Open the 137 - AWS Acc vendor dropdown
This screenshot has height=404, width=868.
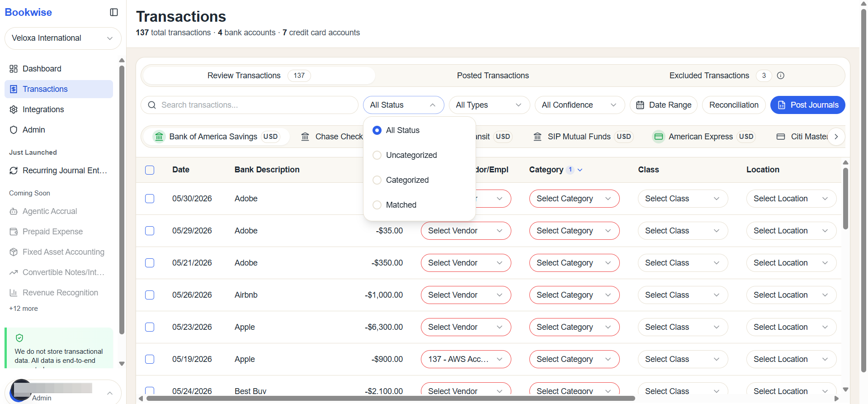(x=466, y=359)
